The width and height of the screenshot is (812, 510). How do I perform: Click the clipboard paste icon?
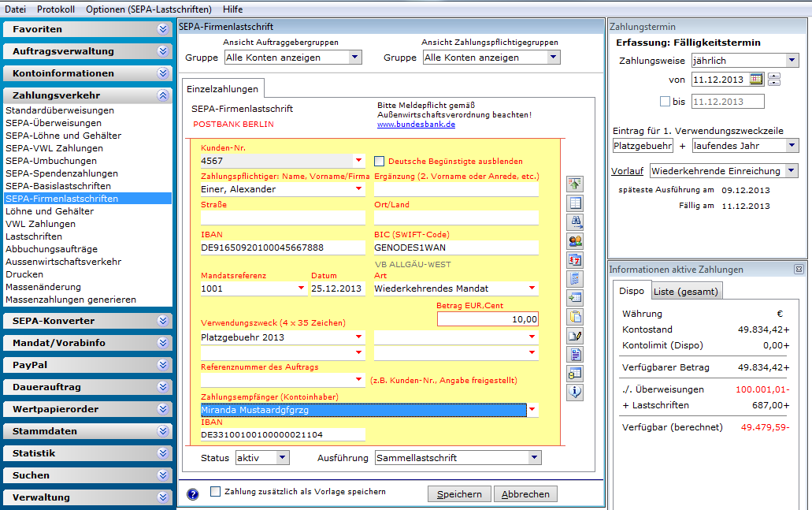pyautogui.click(x=575, y=317)
